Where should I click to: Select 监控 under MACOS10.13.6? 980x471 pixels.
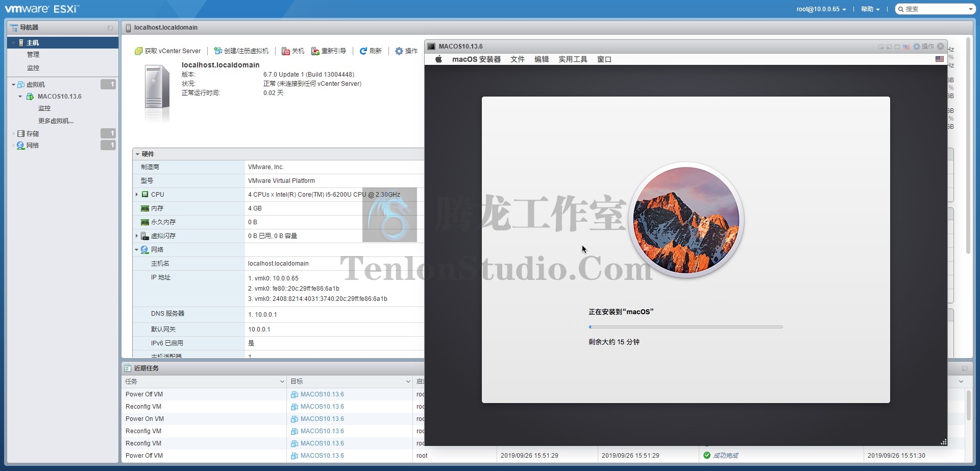[44, 108]
